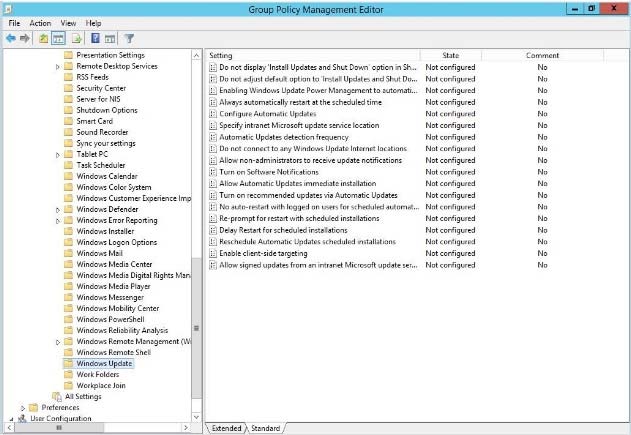Click the Task Scheduler folder icon
Image resolution: width=631 pixels, height=435 pixels.
tap(69, 165)
